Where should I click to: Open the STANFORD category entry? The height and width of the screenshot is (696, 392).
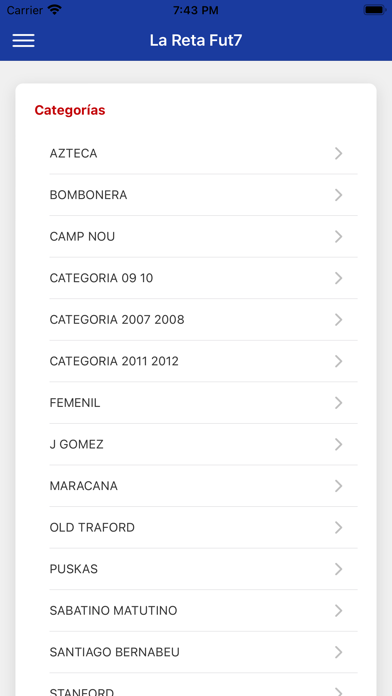coord(203,685)
